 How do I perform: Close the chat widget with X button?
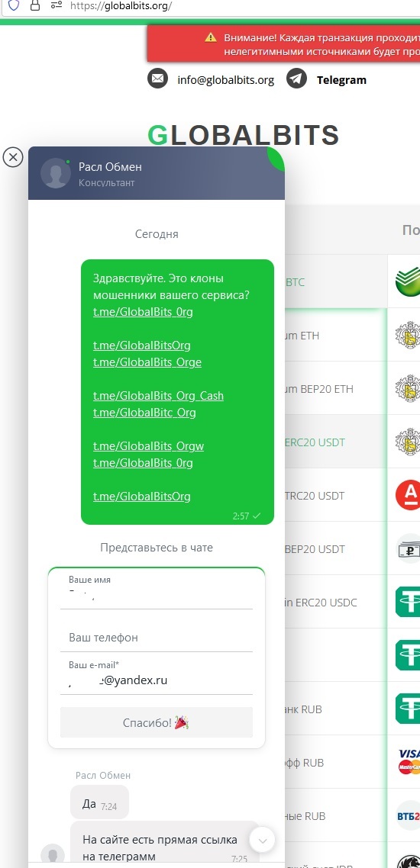[x=13, y=157]
